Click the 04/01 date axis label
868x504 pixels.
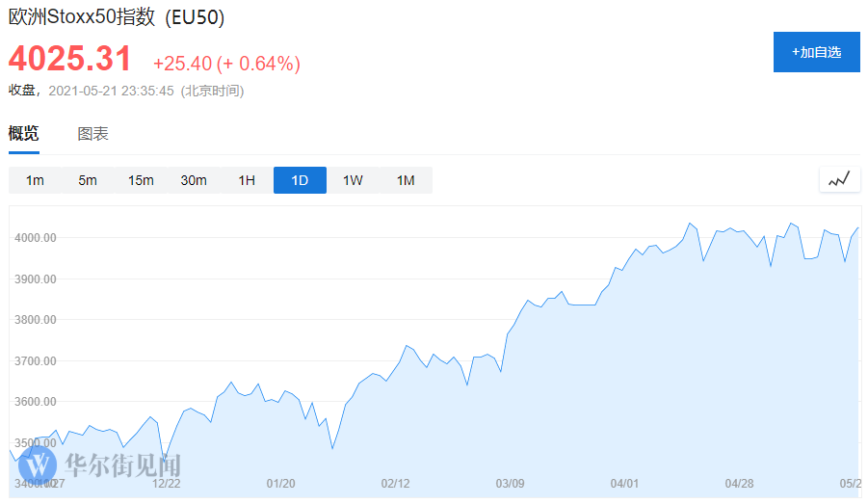click(624, 483)
